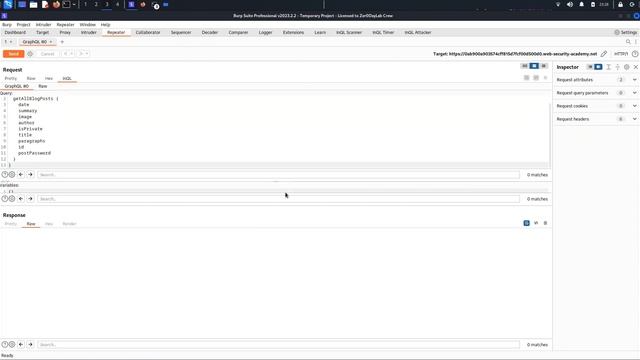This screenshot has height=360, width=640.
Task: Open the history back dropdown arrow
Action: [71, 54]
